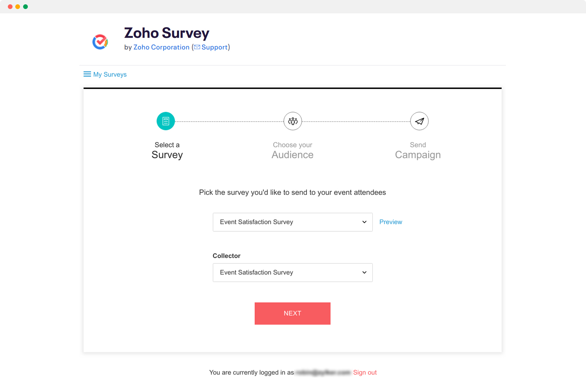Screen dimensions: 586x392
Task: Sign out of the account
Action: [365, 372]
